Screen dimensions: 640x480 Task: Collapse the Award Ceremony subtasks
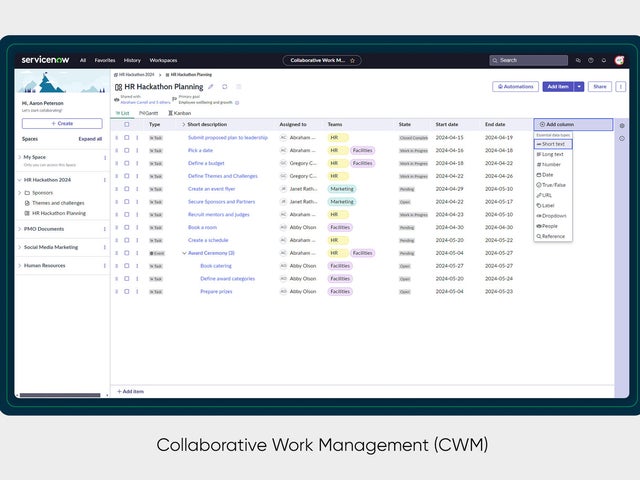coord(184,253)
